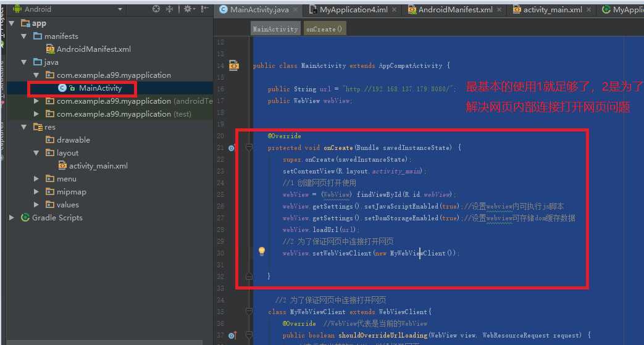Click the class icon on MainActivity.java tab
Viewport: 644px width, 345px height.
click(224, 9)
